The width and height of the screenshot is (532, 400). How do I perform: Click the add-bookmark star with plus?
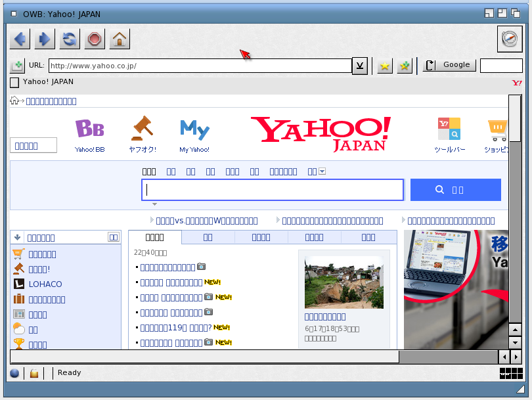[x=405, y=66]
